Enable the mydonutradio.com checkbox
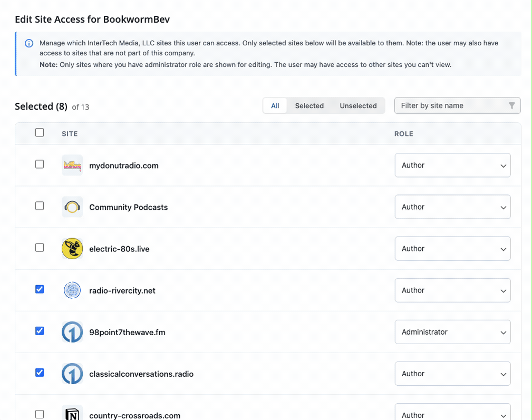The height and width of the screenshot is (420, 532). 40,164
